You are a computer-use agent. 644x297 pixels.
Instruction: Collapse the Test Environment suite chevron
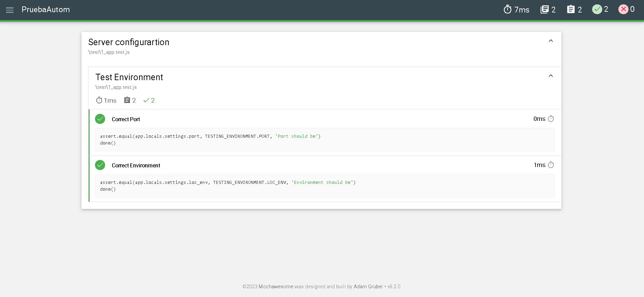[x=551, y=76]
